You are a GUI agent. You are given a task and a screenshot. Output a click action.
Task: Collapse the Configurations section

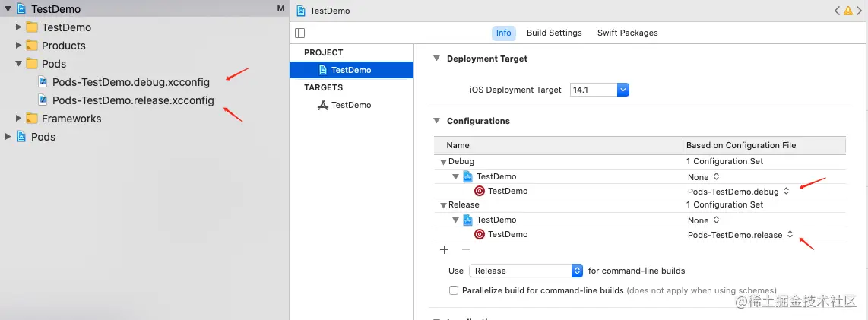point(437,121)
